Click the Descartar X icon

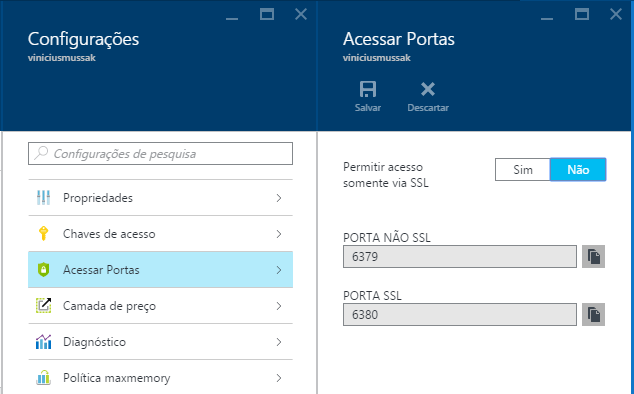coord(427,89)
